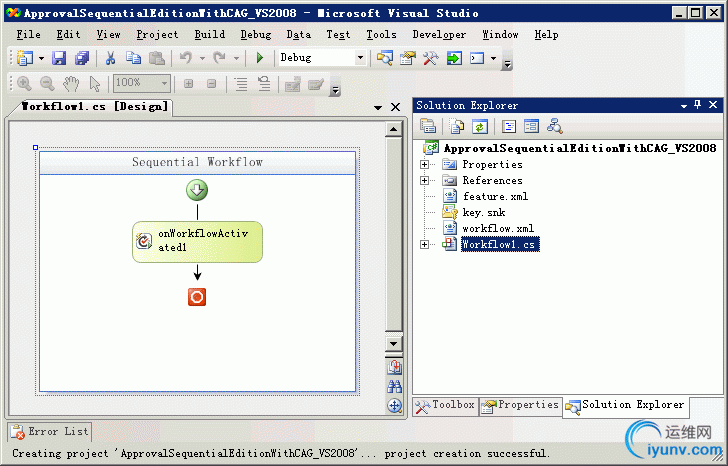Screen dimensions: 728x466
Task: Click the Redo arrow icon
Action: click(x=220, y=58)
